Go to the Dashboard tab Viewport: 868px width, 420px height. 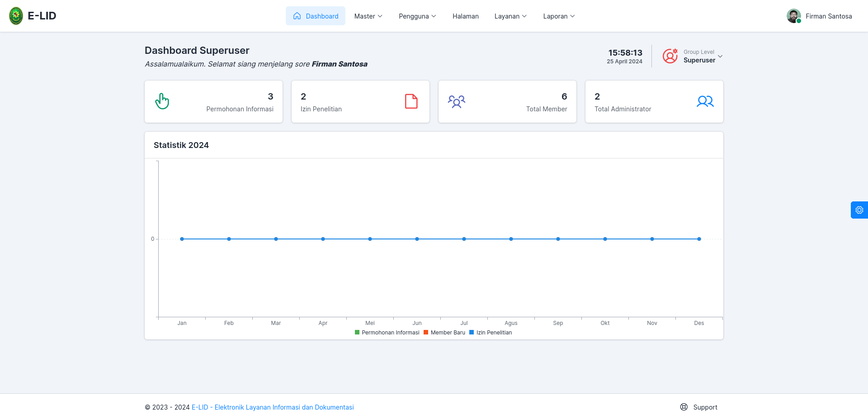click(316, 16)
